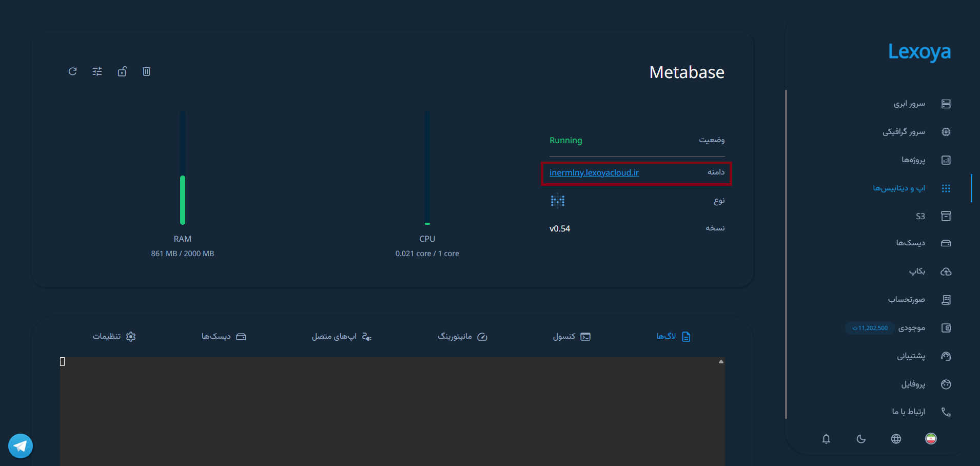
Task: Switch to لاگ‌ها logs tab
Action: (x=673, y=337)
